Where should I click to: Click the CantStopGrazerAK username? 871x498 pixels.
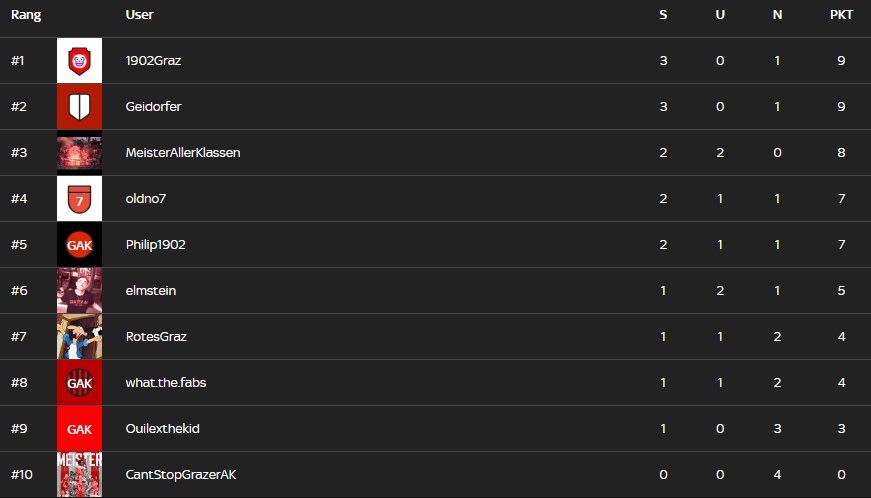[x=181, y=475]
